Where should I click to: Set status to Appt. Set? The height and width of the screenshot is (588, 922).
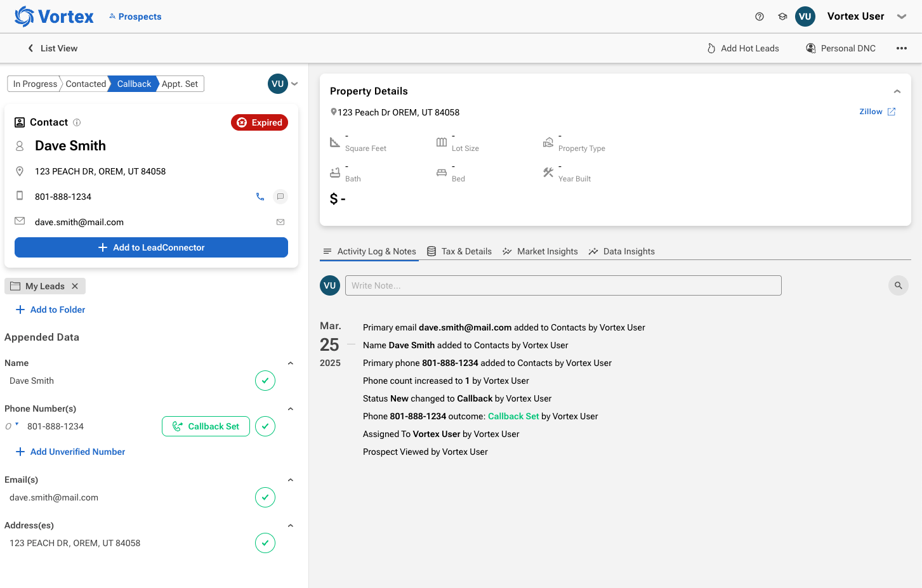(x=180, y=84)
